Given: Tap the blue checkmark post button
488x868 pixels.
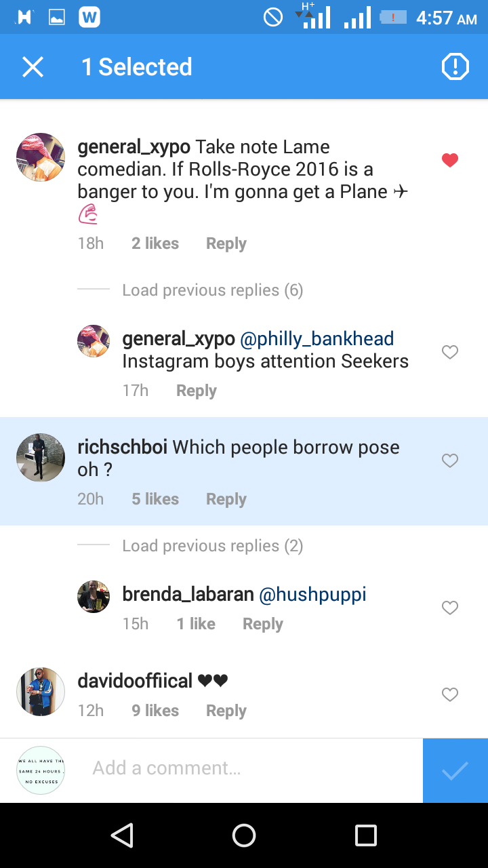Looking at the screenshot, I should (x=455, y=770).
